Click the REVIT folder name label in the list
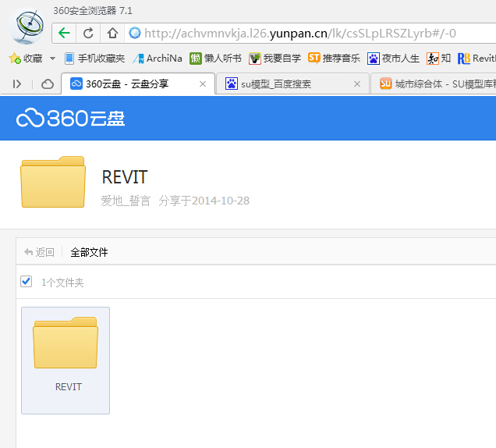Image resolution: width=496 pixels, height=448 pixels. pyautogui.click(x=69, y=387)
